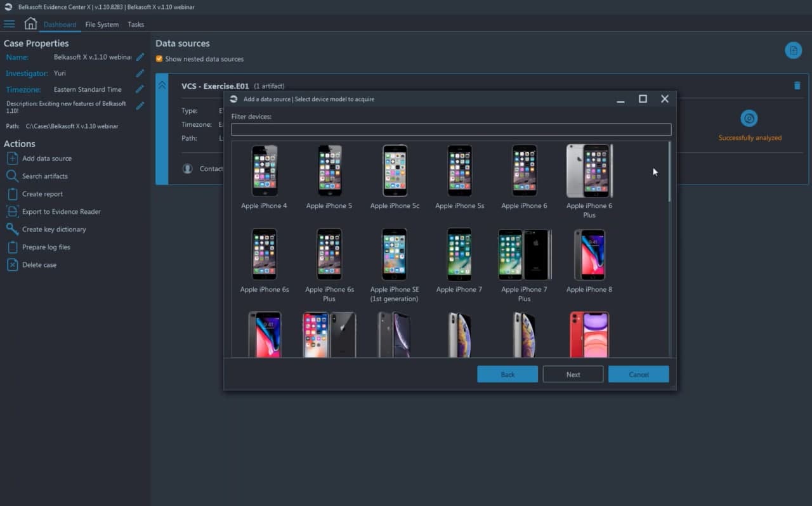Click Prepare log files action
The width and height of the screenshot is (812, 506).
click(46, 247)
